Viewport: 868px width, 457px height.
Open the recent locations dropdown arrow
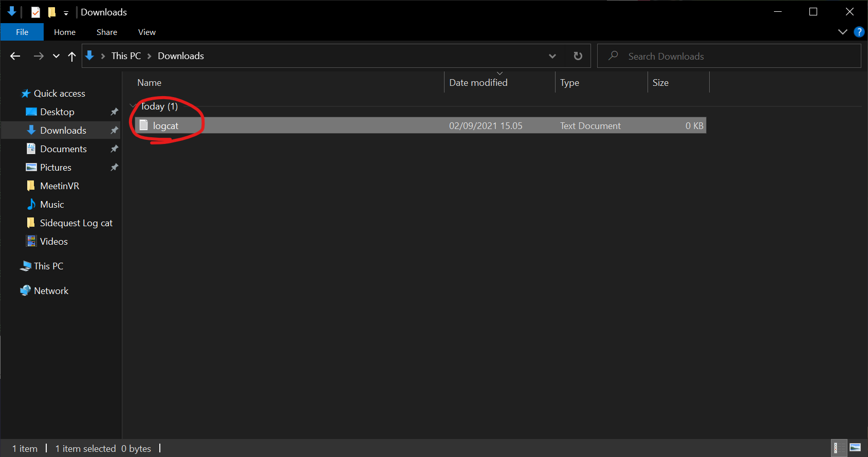pos(56,56)
